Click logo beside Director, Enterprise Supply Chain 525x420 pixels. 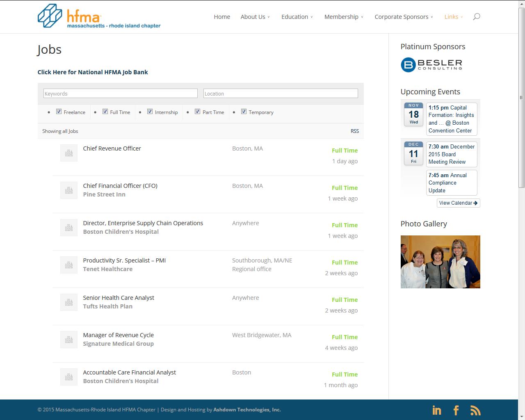69,228
